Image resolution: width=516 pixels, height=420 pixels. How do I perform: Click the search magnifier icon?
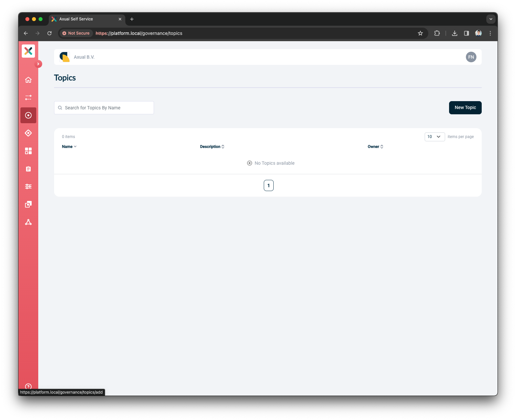tap(60, 108)
